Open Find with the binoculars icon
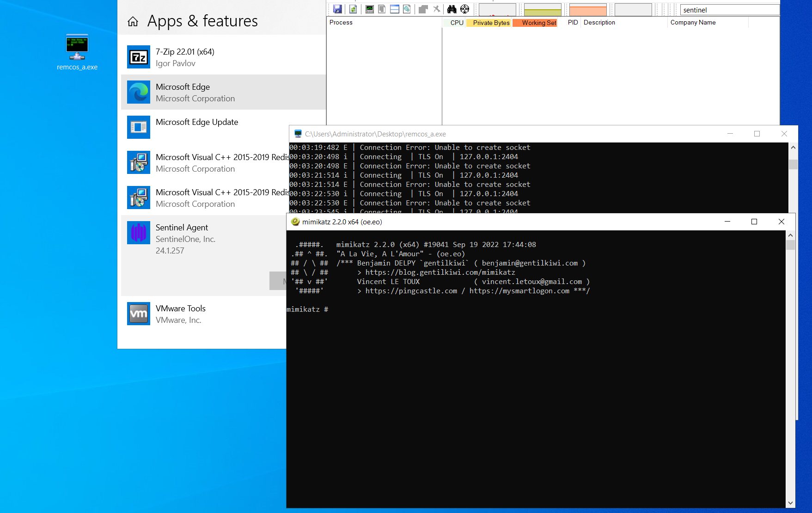Viewport: 812px width, 513px height. tap(452, 9)
